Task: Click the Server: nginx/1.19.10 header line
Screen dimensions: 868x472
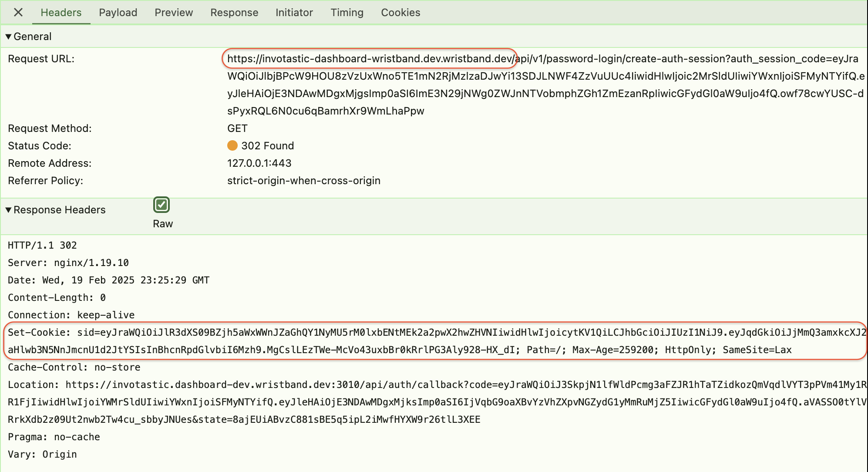Action: pyautogui.click(x=68, y=263)
